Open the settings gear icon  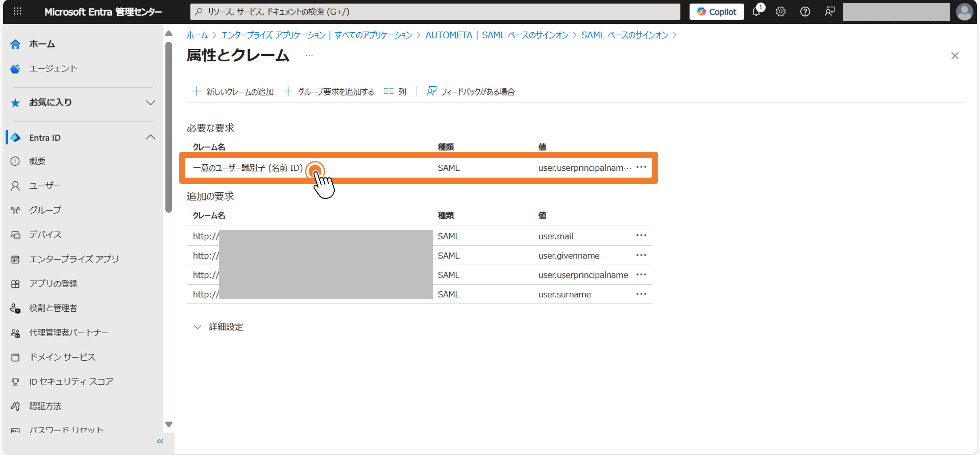coord(781,11)
